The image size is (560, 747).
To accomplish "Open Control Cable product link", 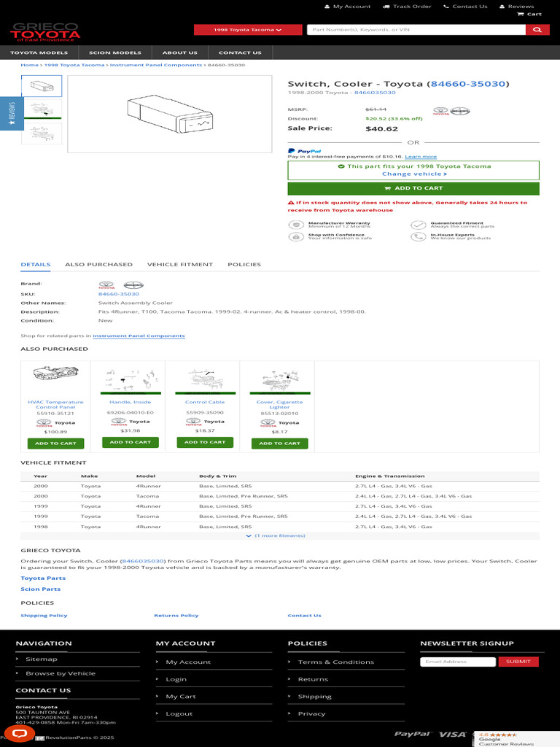I will 205,402.
